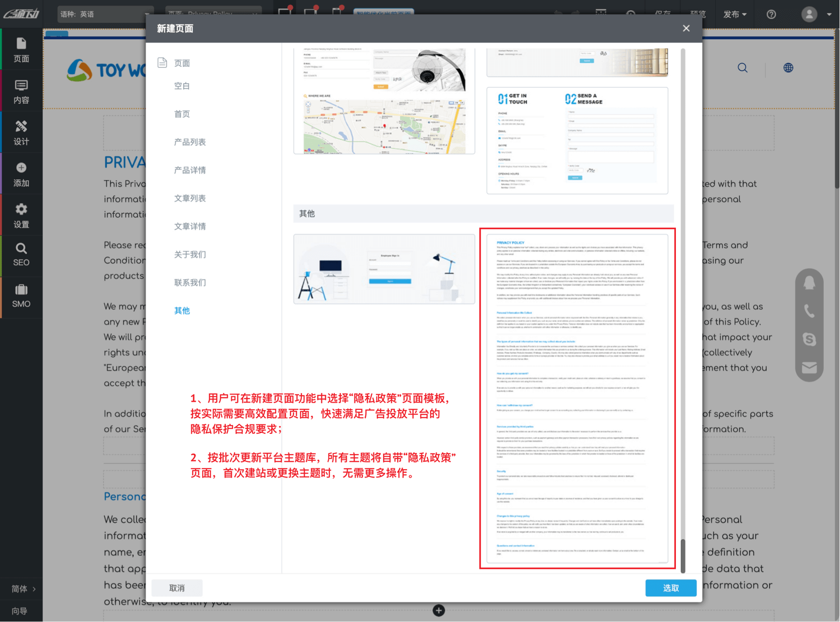Open the help question-mark icon
Viewport: 840px width, 622px height.
[x=771, y=14]
